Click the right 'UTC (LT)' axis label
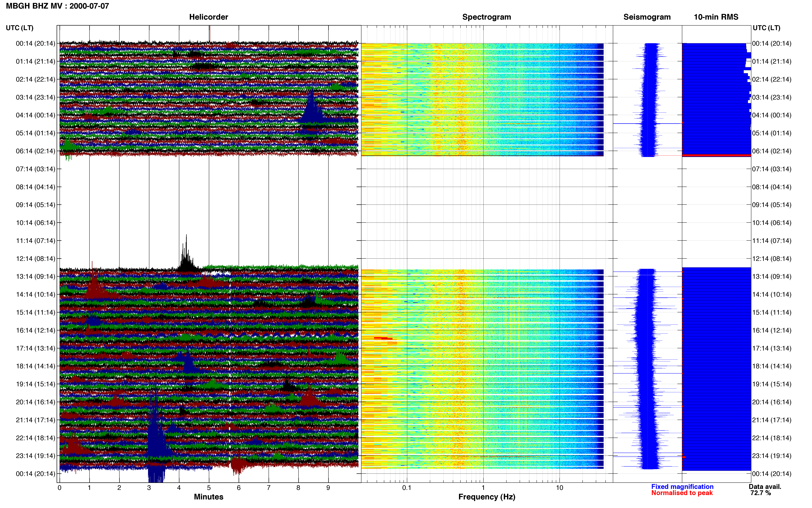This screenshot has height=508, width=812. [x=766, y=28]
